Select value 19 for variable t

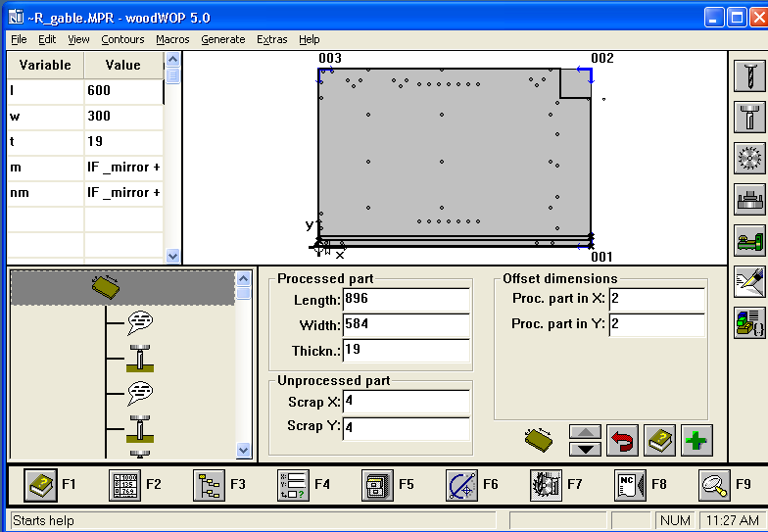(x=123, y=142)
